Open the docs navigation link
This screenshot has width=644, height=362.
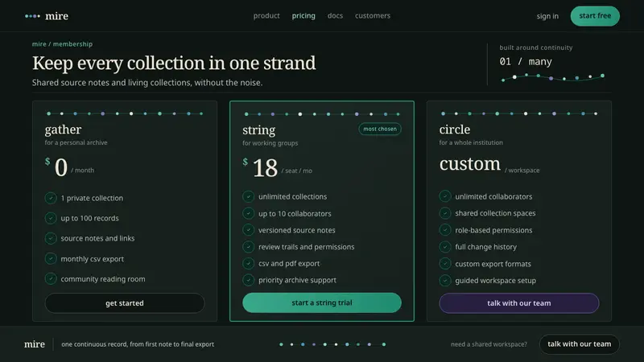[335, 15]
